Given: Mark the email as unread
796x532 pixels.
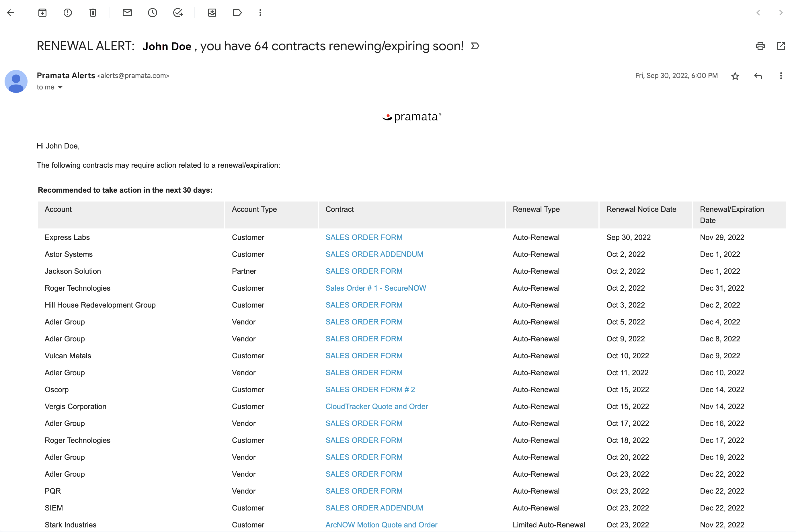Looking at the screenshot, I should tap(127, 13).
